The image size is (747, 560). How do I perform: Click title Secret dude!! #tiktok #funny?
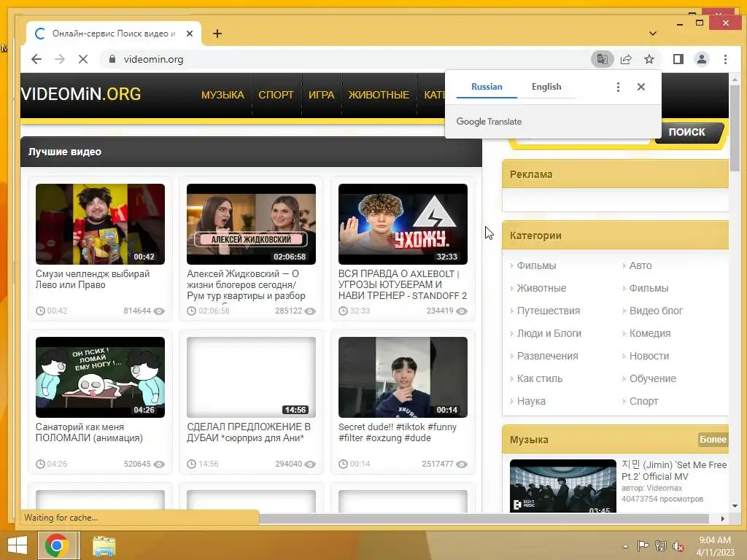coord(398,432)
